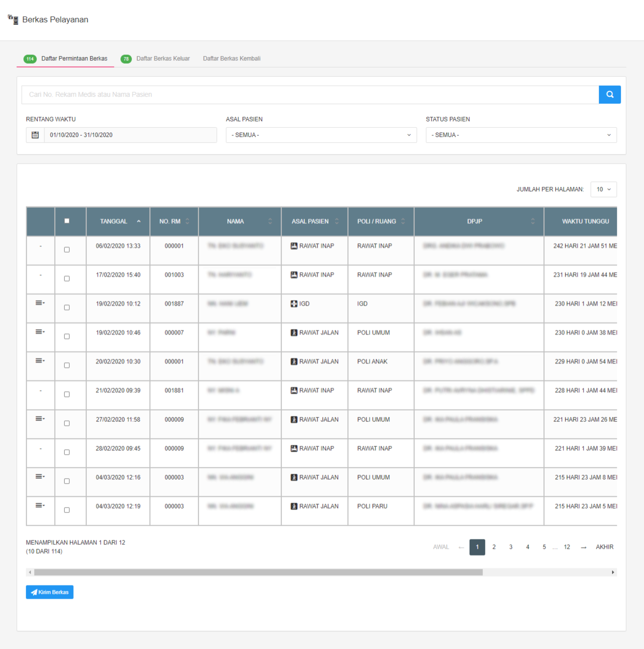
Task: Click the calendar icon beside date range
Action: (x=35, y=135)
